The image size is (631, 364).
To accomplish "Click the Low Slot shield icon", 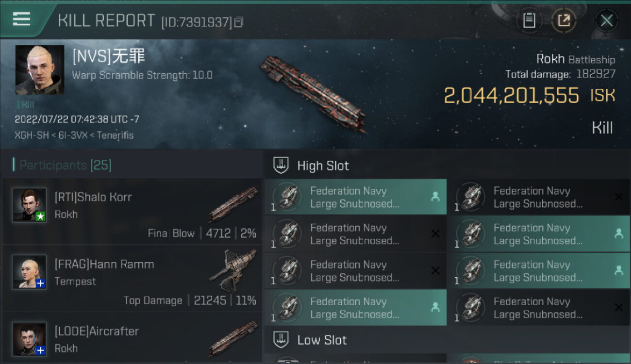I will pyautogui.click(x=281, y=340).
